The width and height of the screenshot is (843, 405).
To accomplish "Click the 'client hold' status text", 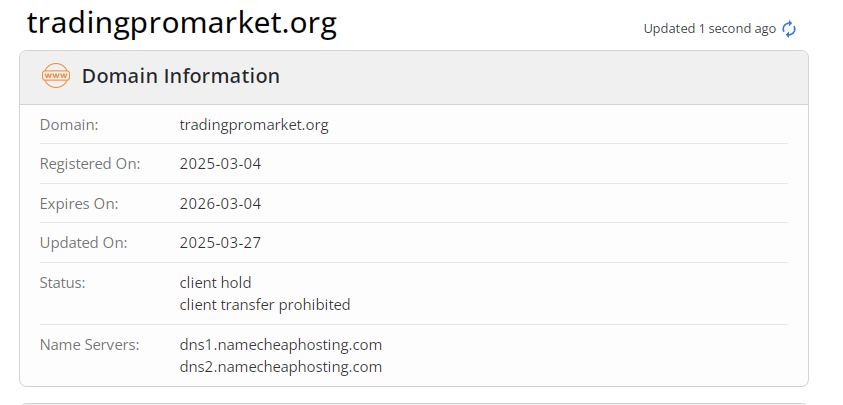I will [x=215, y=282].
